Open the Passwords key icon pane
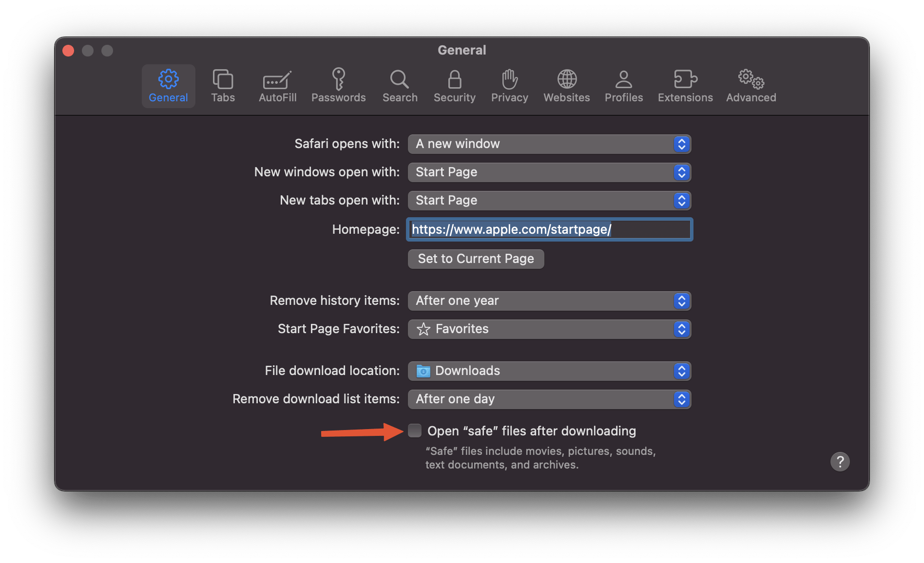Image resolution: width=924 pixels, height=563 pixels. click(338, 86)
